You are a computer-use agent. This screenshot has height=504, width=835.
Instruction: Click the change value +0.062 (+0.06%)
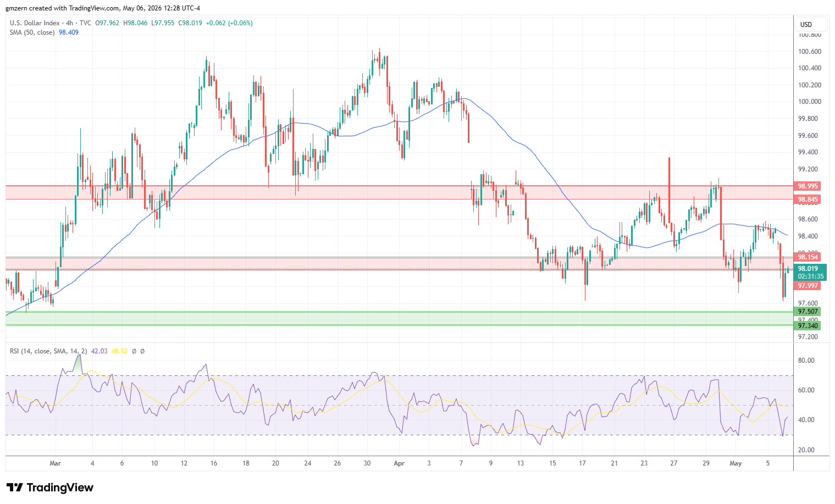(x=229, y=23)
